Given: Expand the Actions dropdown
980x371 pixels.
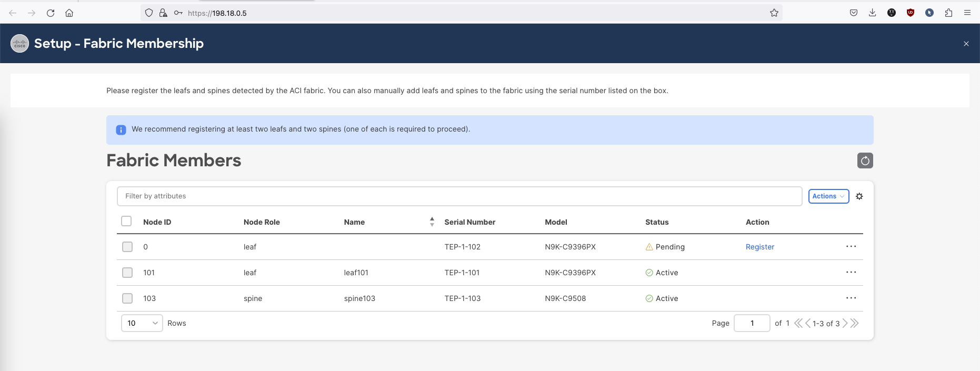Looking at the screenshot, I should pyautogui.click(x=828, y=196).
